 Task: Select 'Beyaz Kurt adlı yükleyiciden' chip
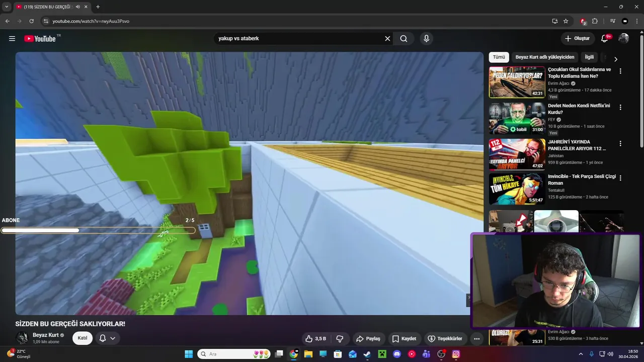click(x=545, y=57)
